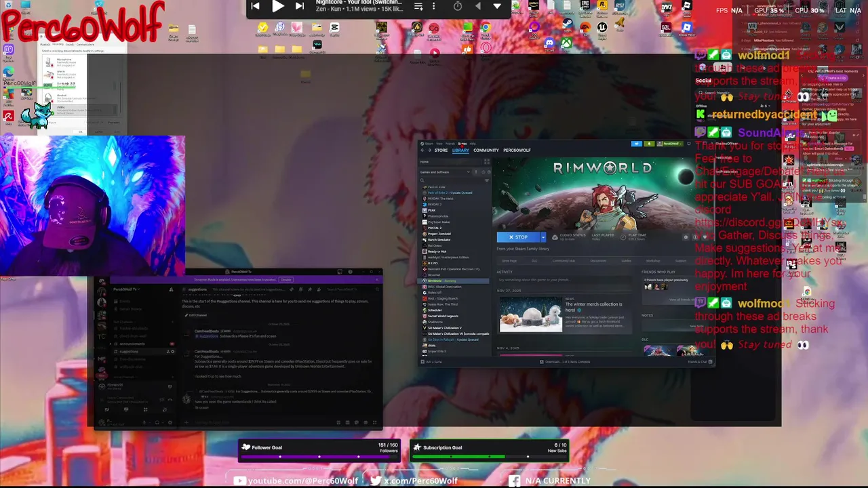Open pinned messages in the Discord header

click(x=310, y=289)
